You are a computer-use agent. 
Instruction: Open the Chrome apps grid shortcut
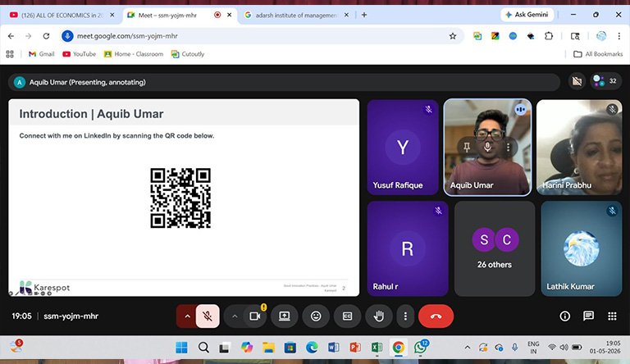(10, 54)
